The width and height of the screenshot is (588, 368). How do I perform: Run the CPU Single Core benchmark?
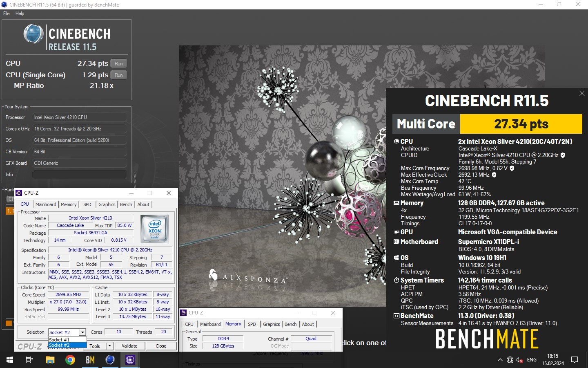(x=119, y=75)
